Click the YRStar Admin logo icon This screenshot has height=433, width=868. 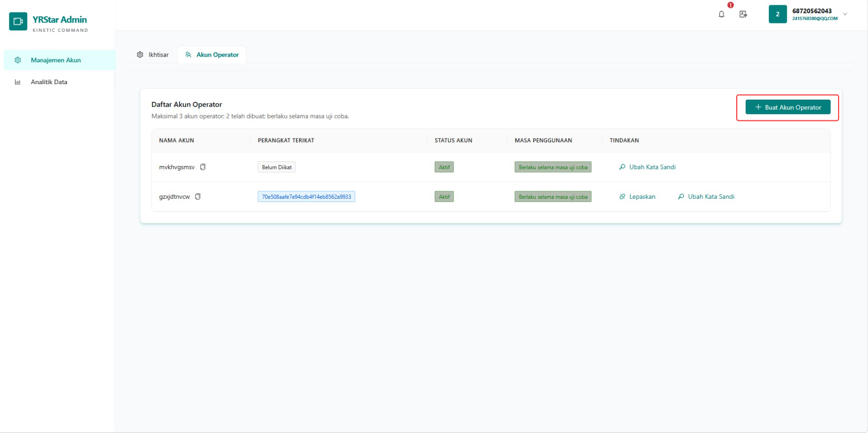18,22
